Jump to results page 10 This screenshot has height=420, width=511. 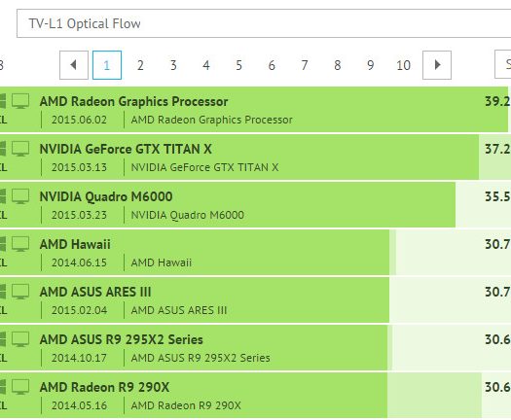[x=403, y=65]
